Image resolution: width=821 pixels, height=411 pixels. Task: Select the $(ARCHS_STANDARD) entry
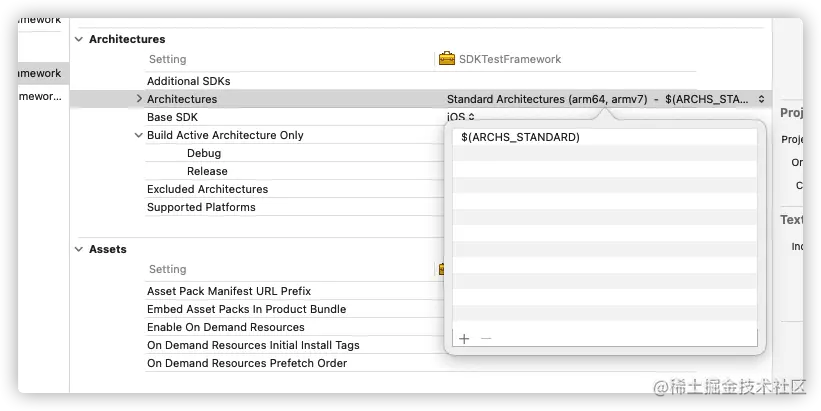pos(520,137)
